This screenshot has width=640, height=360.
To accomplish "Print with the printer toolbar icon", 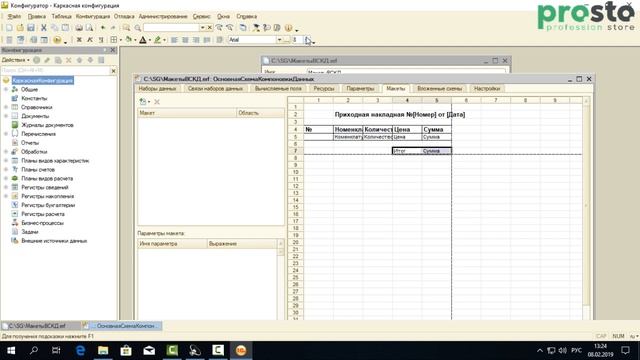I will click(x=79, y=28).
